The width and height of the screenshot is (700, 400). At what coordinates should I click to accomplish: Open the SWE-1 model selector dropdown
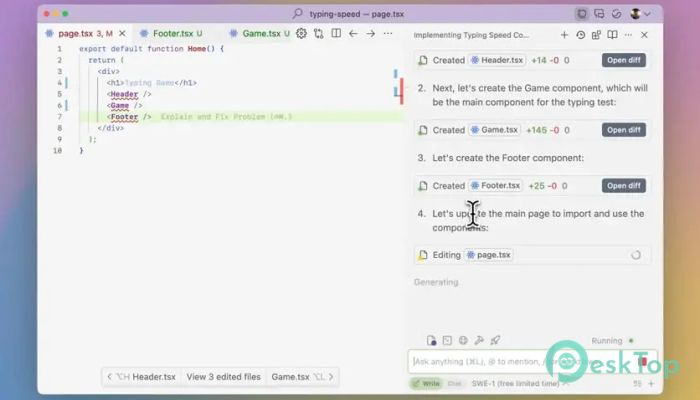tap(520, 383)
